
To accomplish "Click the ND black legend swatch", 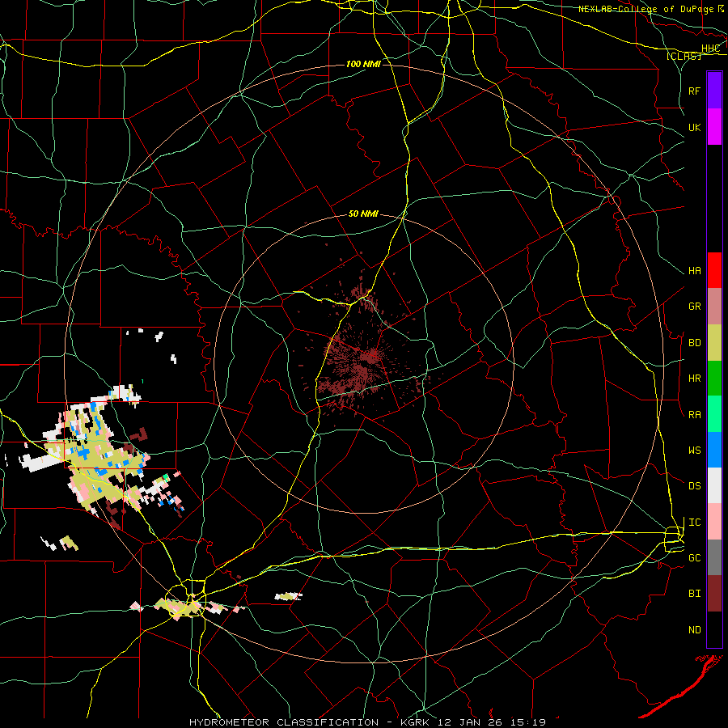I will click(714, 629).
